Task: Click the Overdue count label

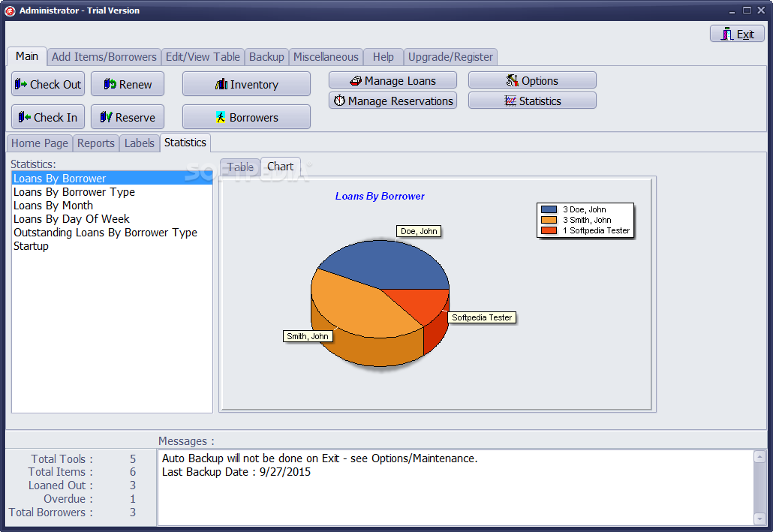Action: [x=68, y=499]
